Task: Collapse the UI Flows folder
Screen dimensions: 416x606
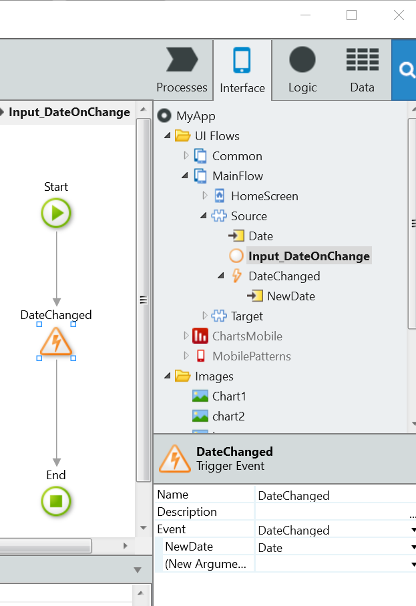Action: click(167, 136)
